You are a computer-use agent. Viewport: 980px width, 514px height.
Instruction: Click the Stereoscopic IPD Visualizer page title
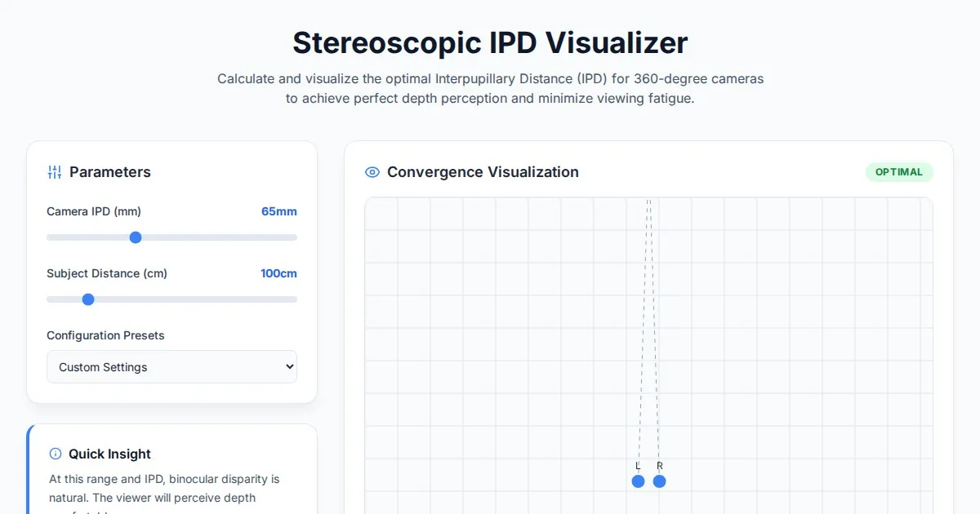[x=490, y=42]
